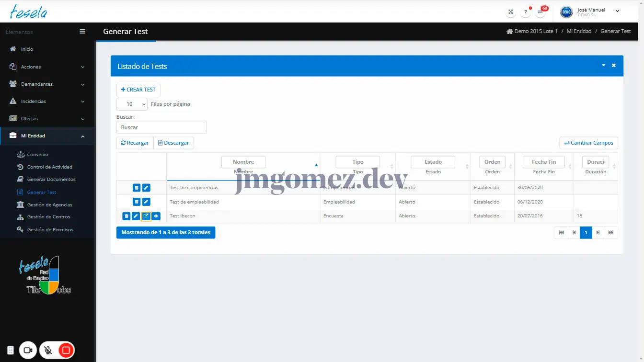This screenshot has width=644, height=362.
Task: Click the hamburger menu icon in sidebar
Action: (82, 32)
